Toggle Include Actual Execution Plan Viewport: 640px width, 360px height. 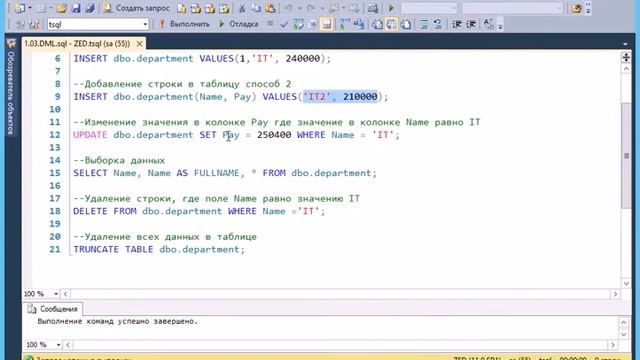pos(345,24)
